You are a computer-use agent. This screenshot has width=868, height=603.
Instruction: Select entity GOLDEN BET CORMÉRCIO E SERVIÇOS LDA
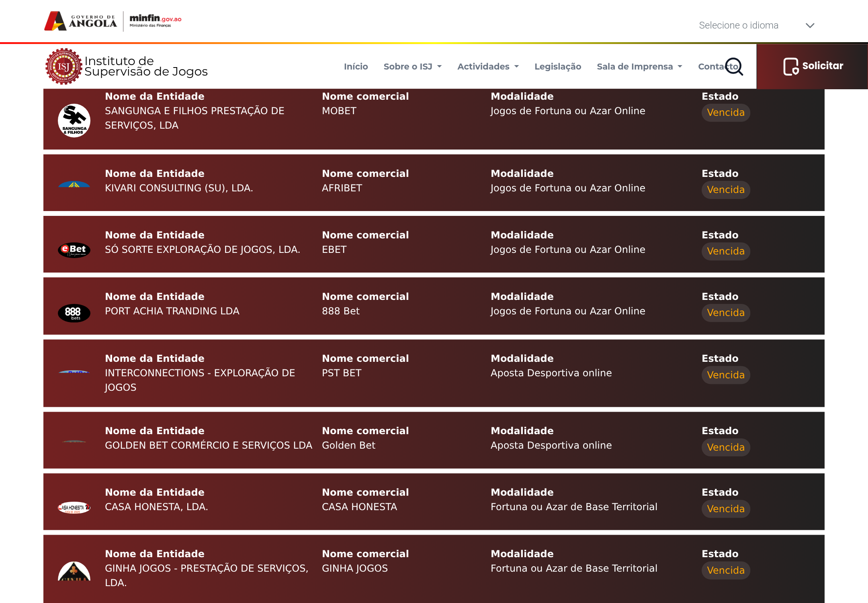pyautogui.click(x=209, y=445)
